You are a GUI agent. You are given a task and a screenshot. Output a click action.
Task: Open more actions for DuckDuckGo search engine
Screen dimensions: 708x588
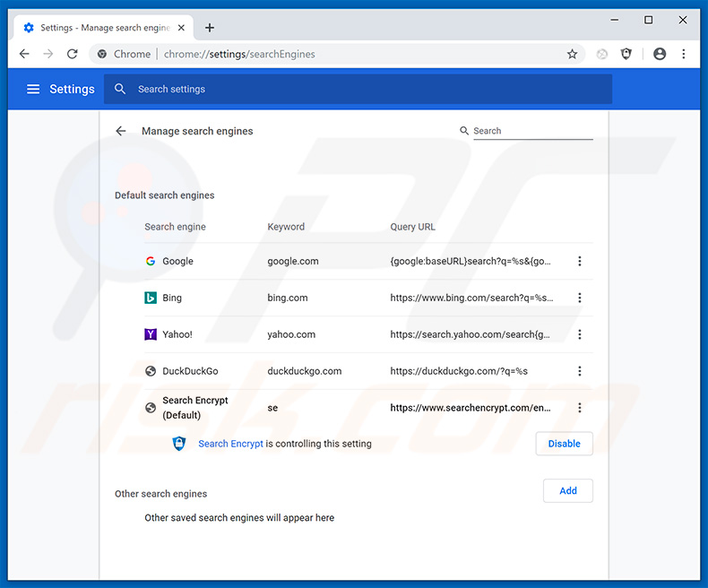point(580,371)
